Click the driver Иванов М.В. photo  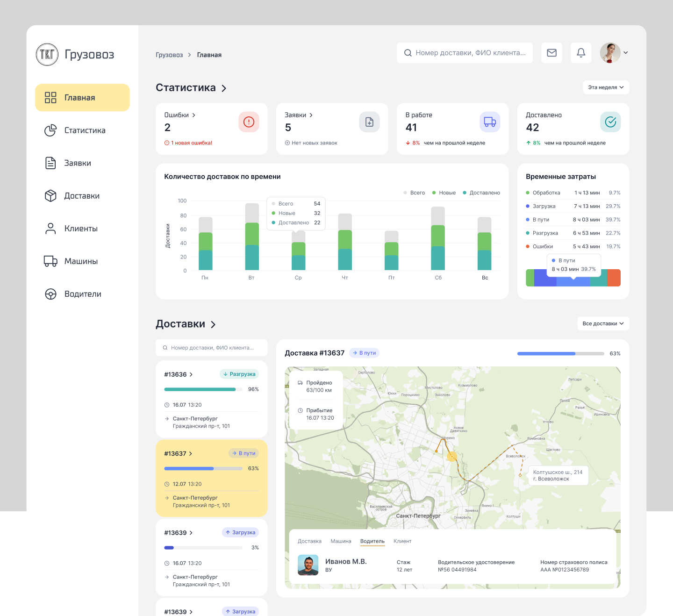308,565
